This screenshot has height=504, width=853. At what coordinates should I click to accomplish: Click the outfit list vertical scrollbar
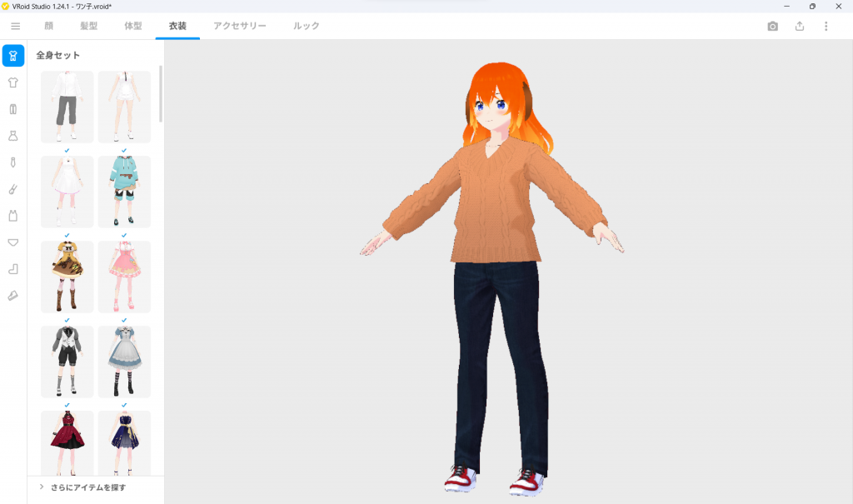tap(161, 93)
